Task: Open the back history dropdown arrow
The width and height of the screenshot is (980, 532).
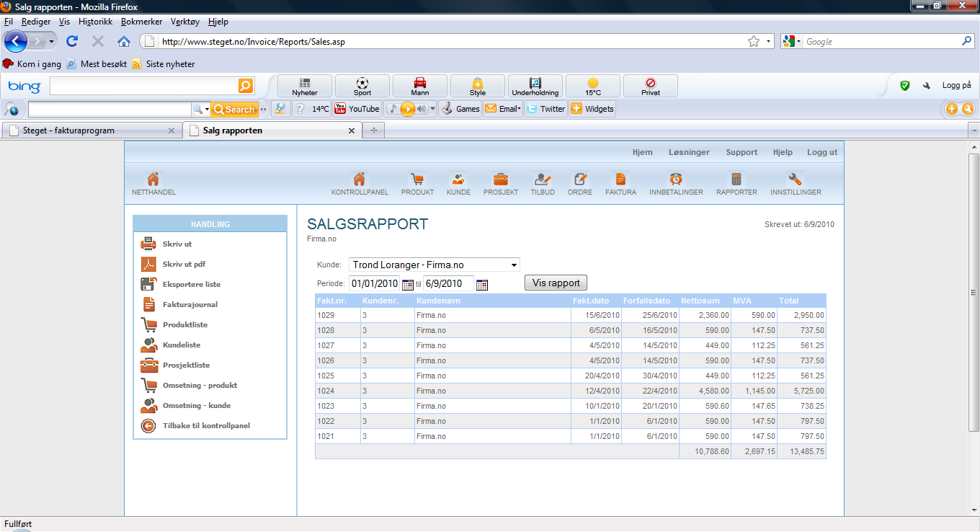Action: pos(52,41)
